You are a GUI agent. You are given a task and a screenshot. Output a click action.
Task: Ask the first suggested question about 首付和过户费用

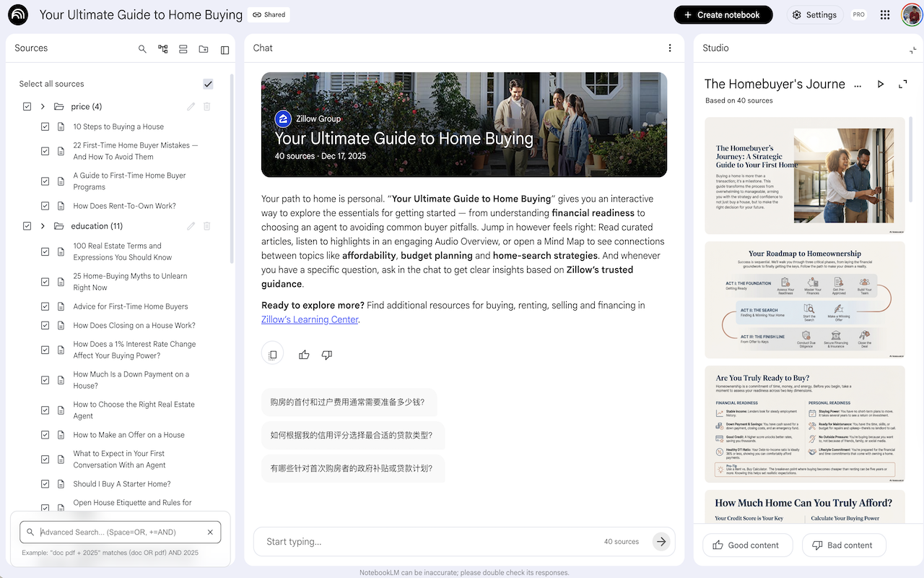point(348,402)
